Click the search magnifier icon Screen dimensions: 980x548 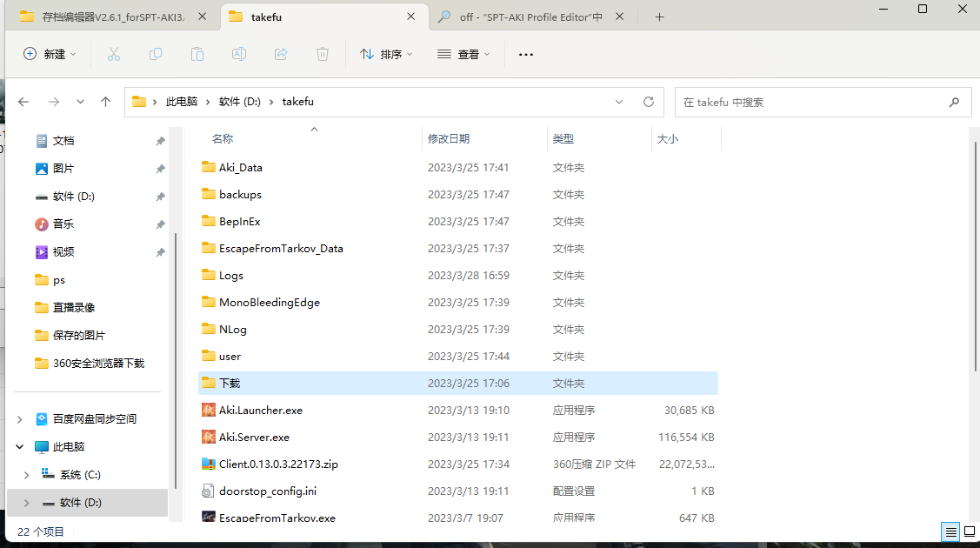(x=954, y=102)
